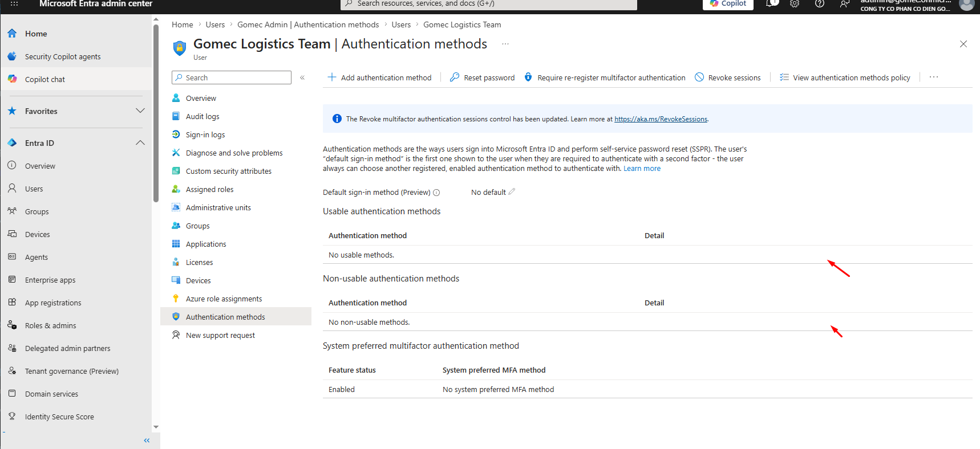Click Add authentication method
The height and width of the screenshot is (449, 980).
379,77
